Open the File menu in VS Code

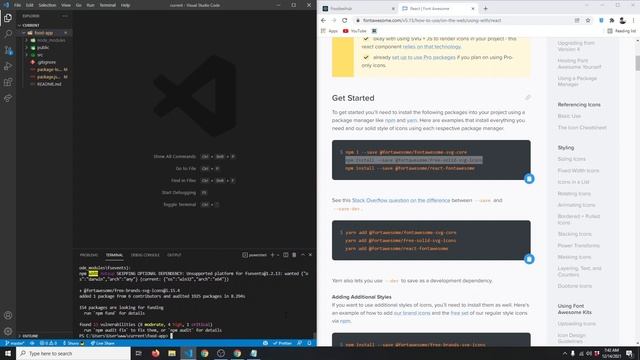18,5
